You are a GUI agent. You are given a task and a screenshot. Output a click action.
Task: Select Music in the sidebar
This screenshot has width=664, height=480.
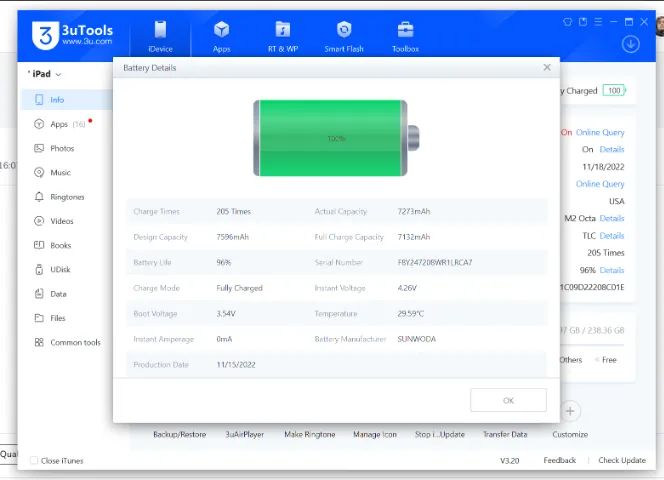pos(60,173)
